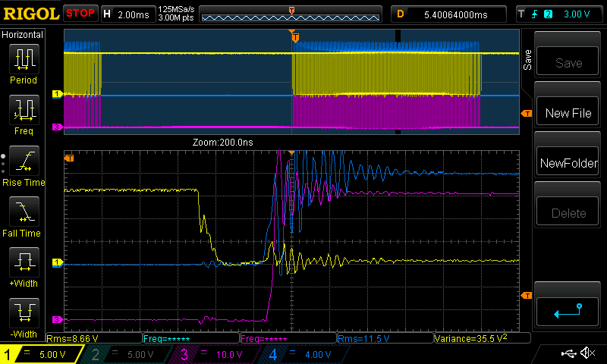Open the Horizontal measurement menu header

[24, 35]
